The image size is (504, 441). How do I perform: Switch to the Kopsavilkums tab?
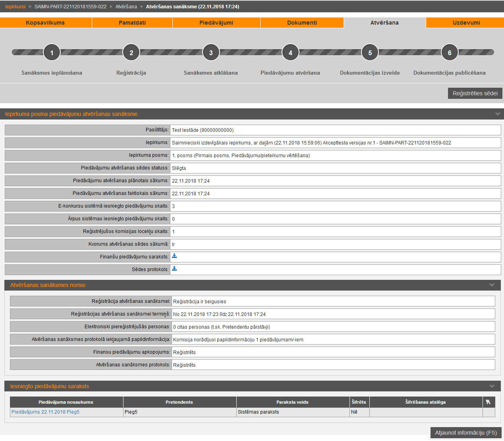click(45, 23)
